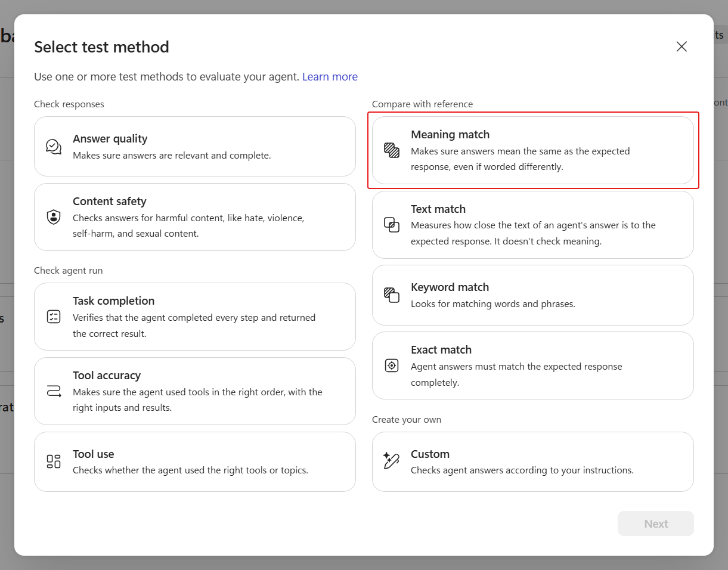Click the Custom sparkle-pen icon

point(391,461)
